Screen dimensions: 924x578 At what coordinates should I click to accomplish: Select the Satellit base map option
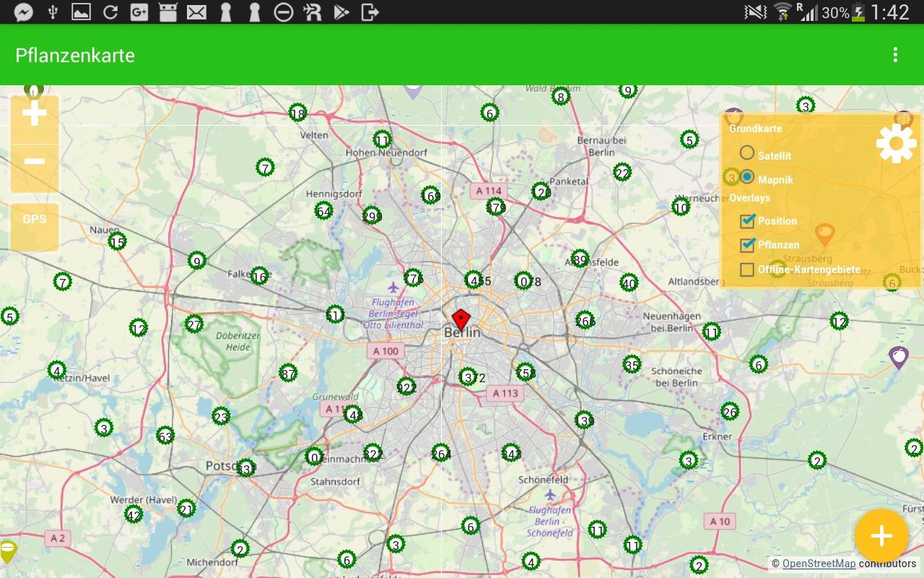[x=747, y=153]
